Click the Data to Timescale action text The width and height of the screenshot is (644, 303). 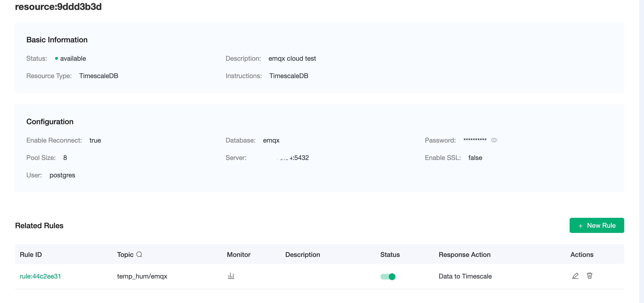(465, 276)
